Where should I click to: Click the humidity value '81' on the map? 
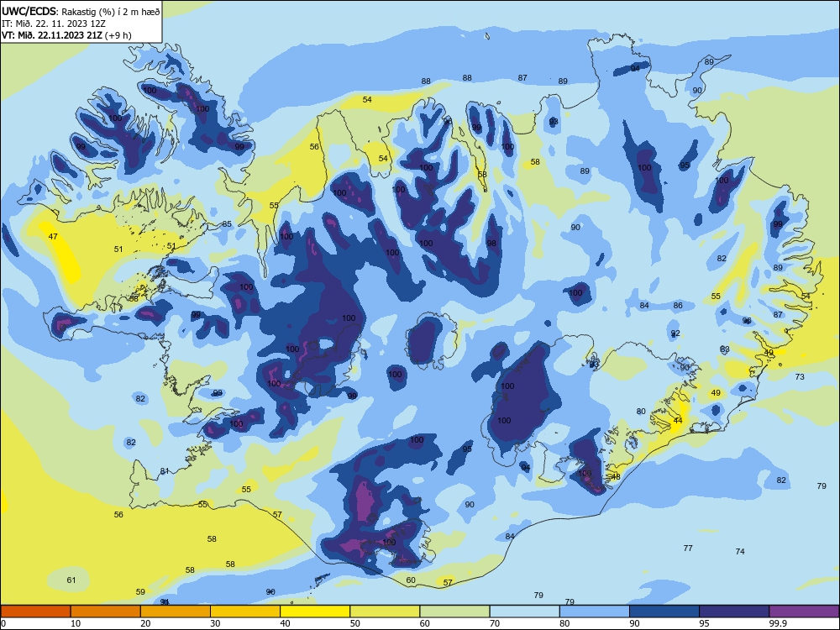tap(165, 471)
